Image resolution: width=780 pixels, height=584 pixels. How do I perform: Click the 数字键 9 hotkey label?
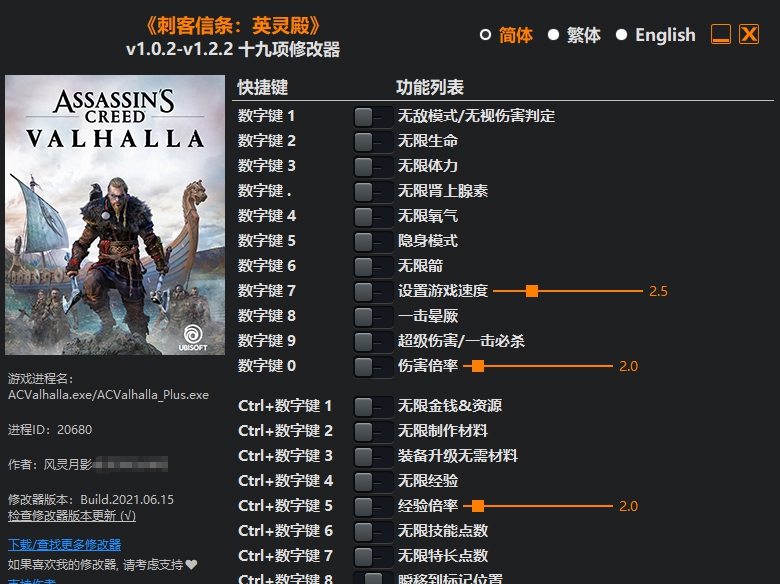tap(267, 341)
